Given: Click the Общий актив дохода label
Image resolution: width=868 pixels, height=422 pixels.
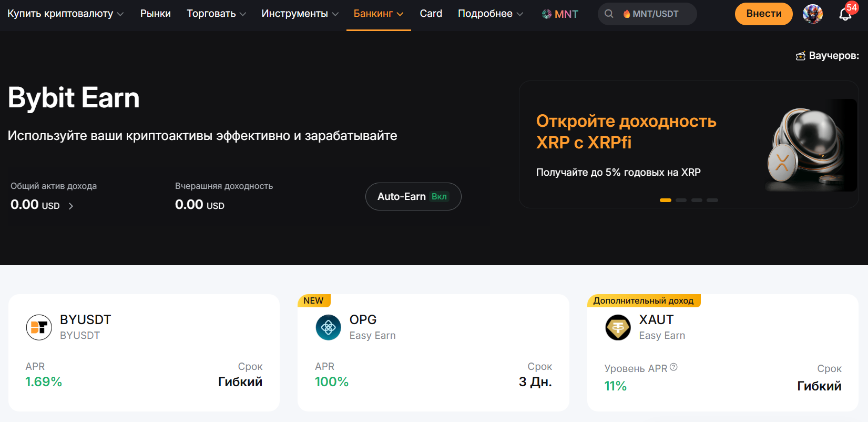Looking at the screenshot, I should (x=54, y=186).
